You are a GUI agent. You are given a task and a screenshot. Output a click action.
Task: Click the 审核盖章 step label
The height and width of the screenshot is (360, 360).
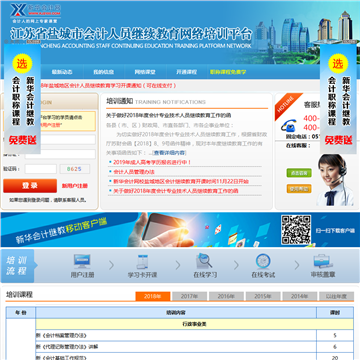coord(323,275)
